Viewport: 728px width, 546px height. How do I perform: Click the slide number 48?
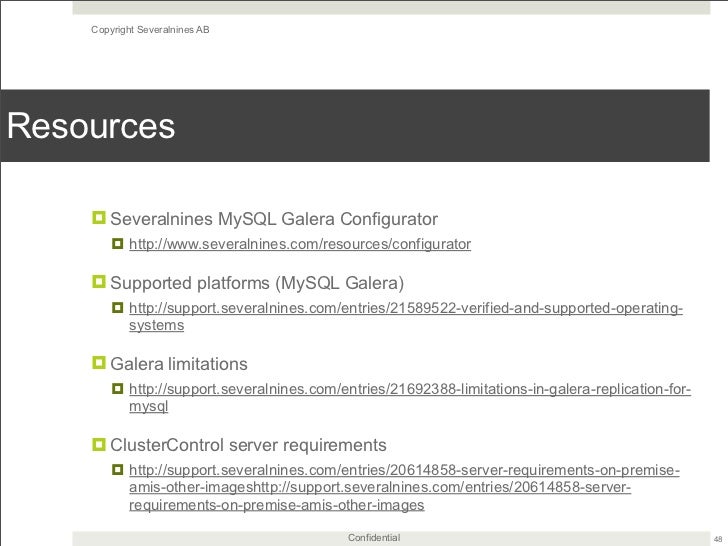[x=718, y=539]
